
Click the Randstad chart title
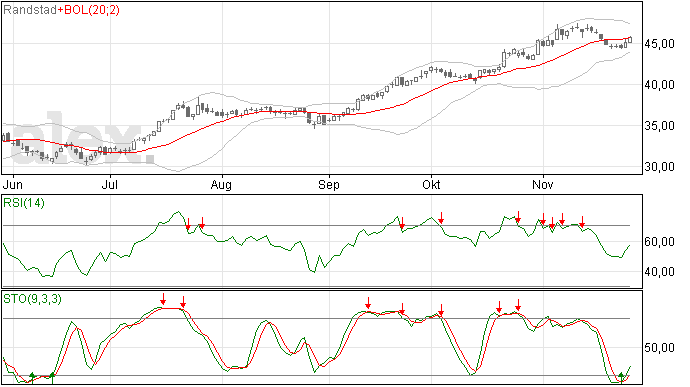[x=30, y=10]
